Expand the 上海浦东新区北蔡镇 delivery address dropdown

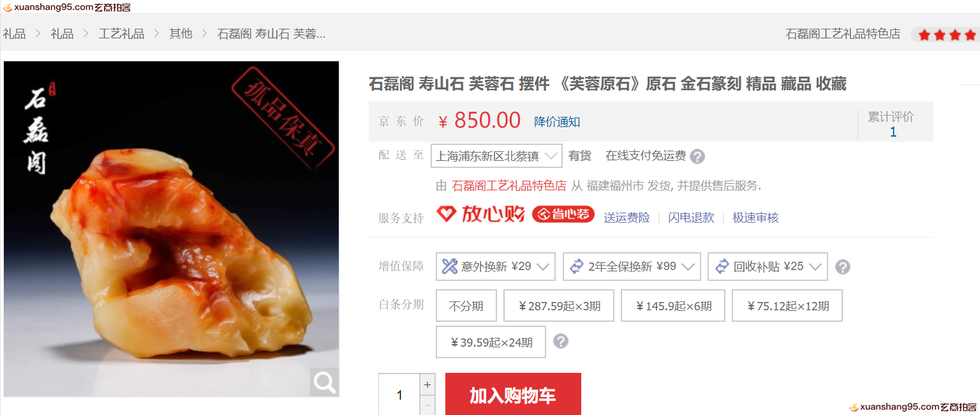tap(496, 156)
